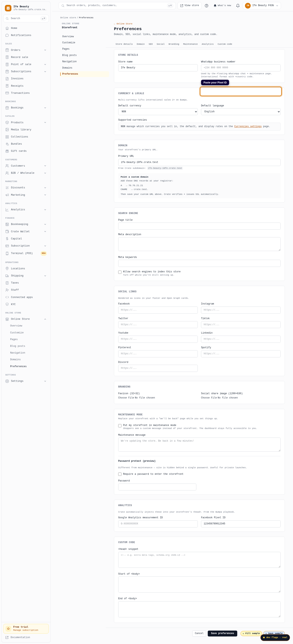Click the Connected apps code icon
The width and height of the screenshot is (293, 644).
(7, 297)
